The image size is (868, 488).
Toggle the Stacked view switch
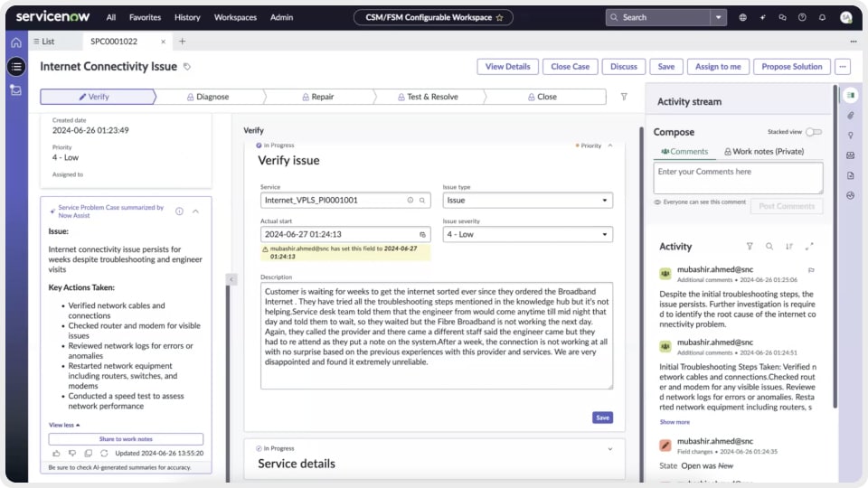pos(814,132)
